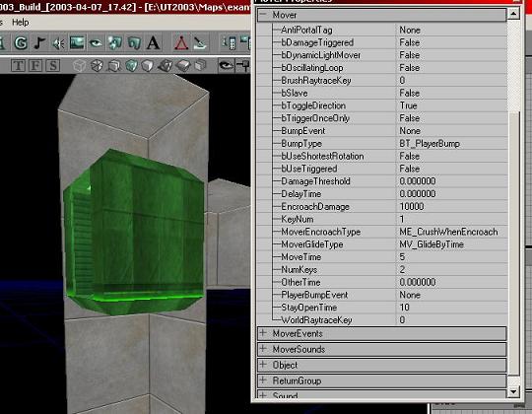Select the NumKeys property name

tap(299, 270)
